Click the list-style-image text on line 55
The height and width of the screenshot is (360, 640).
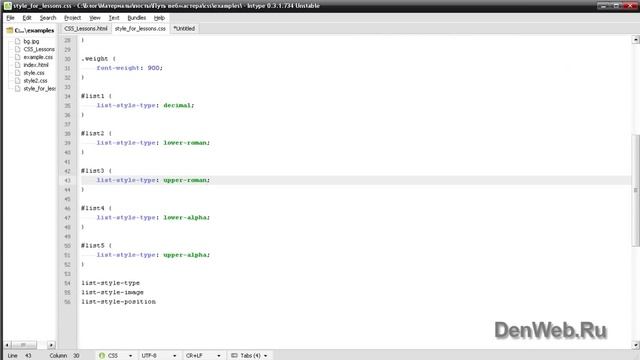pyautogui.click(x=112, y=292)
